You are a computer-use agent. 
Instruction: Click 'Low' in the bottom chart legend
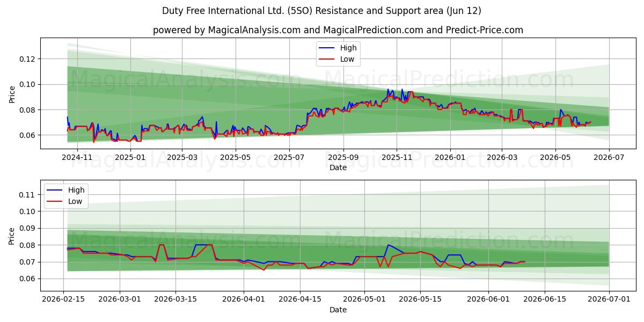pos(75,202)
